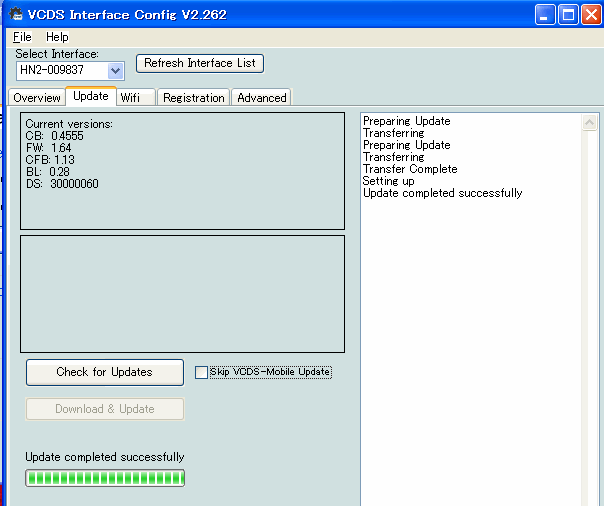Switch to the Overview tab
The height and width of the screenshot is (506, 604).
(x=37, y=97)
